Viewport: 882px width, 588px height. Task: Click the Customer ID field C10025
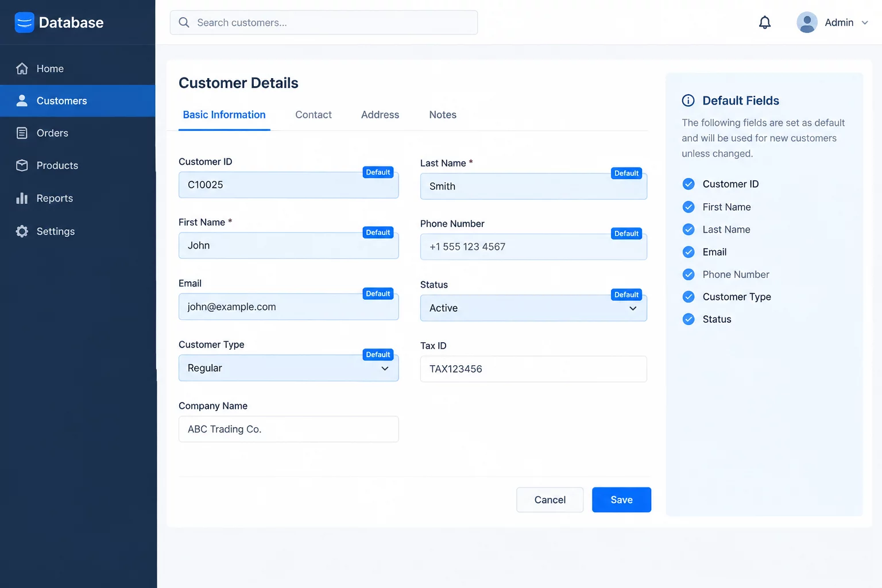(x=288, y=185)
